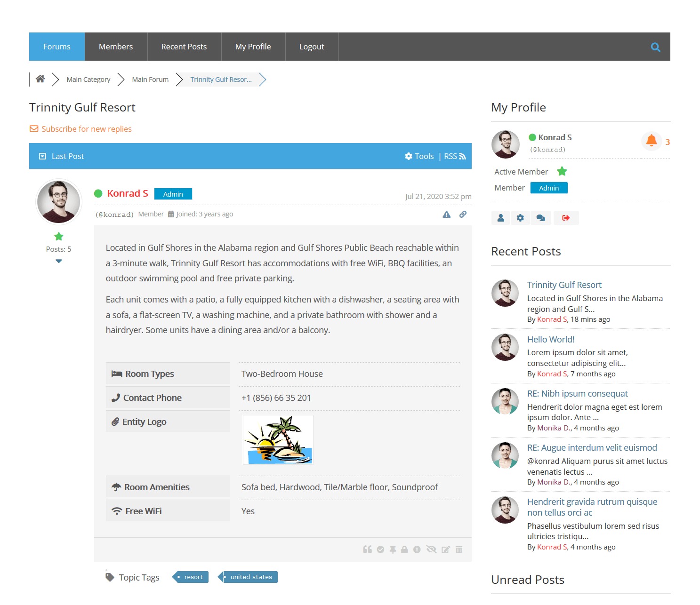Toggle the post's approved checkmark status
This screenshot has width=700, height=605.
[x=380, y=549]
